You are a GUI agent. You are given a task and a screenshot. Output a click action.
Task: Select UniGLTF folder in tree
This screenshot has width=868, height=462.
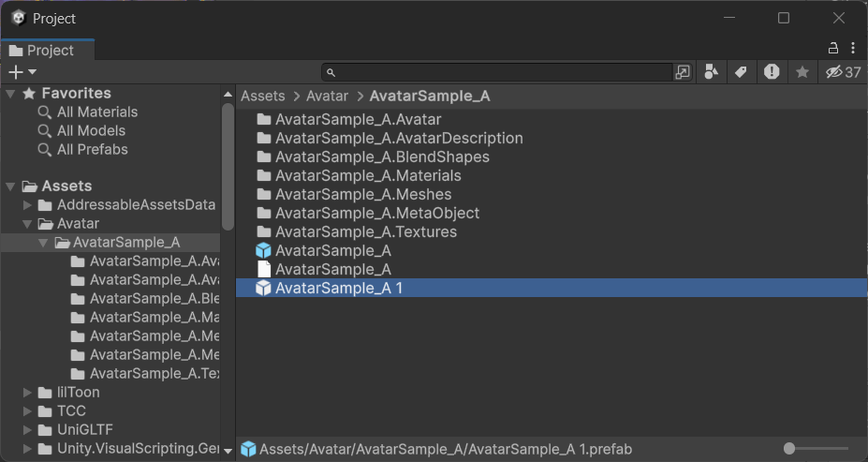[x=84, y=430]
